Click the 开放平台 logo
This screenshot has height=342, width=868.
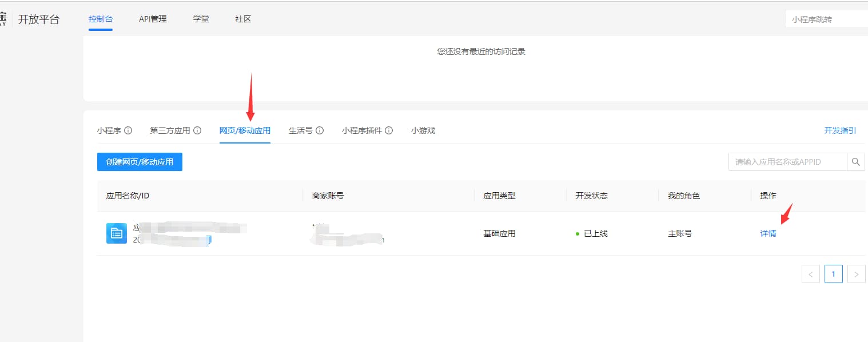(x=40, y=18)
